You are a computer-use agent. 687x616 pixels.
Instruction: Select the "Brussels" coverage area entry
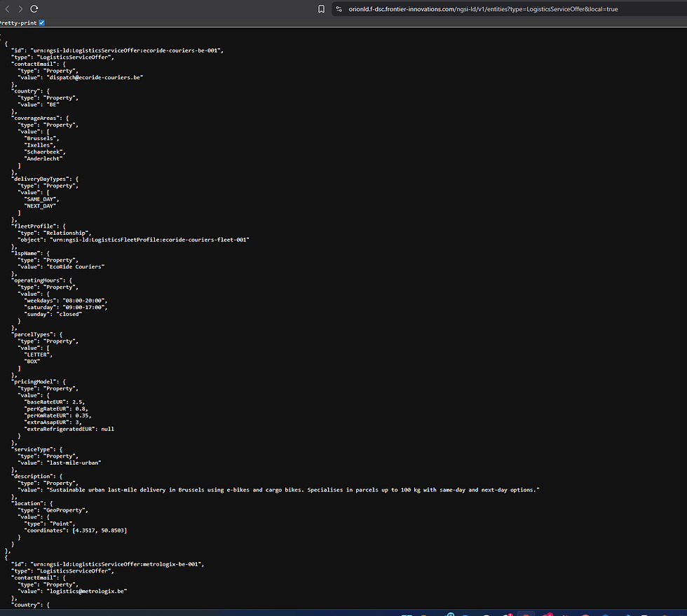pos(40,139)
